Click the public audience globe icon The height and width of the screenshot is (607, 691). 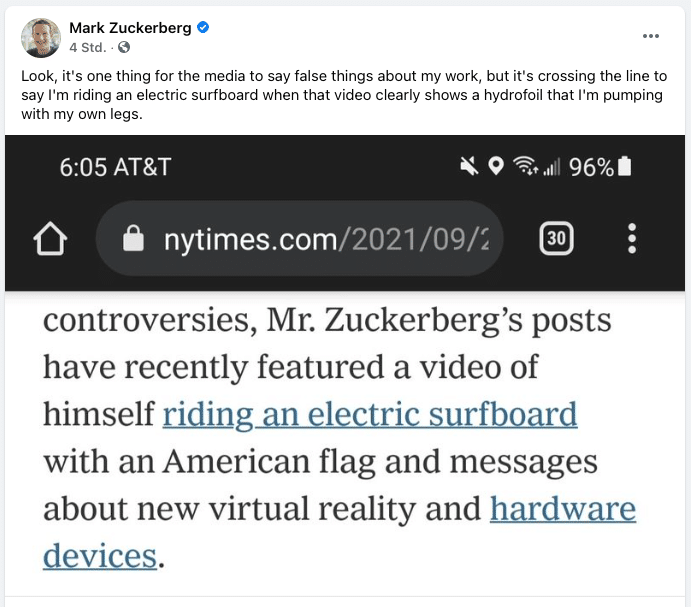[124, 47]
